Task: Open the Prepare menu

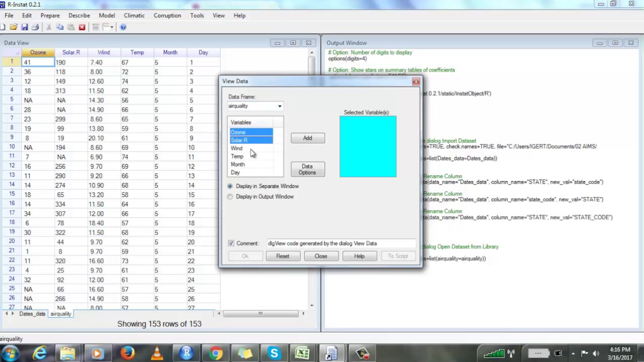Action: (x=50, y=16)
